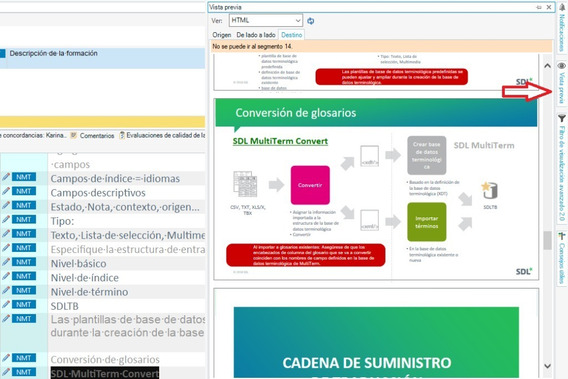This screenshot has height=379, width=568.
Task: Click NMT badge beside Nivel de término
Action: point(24,290)
